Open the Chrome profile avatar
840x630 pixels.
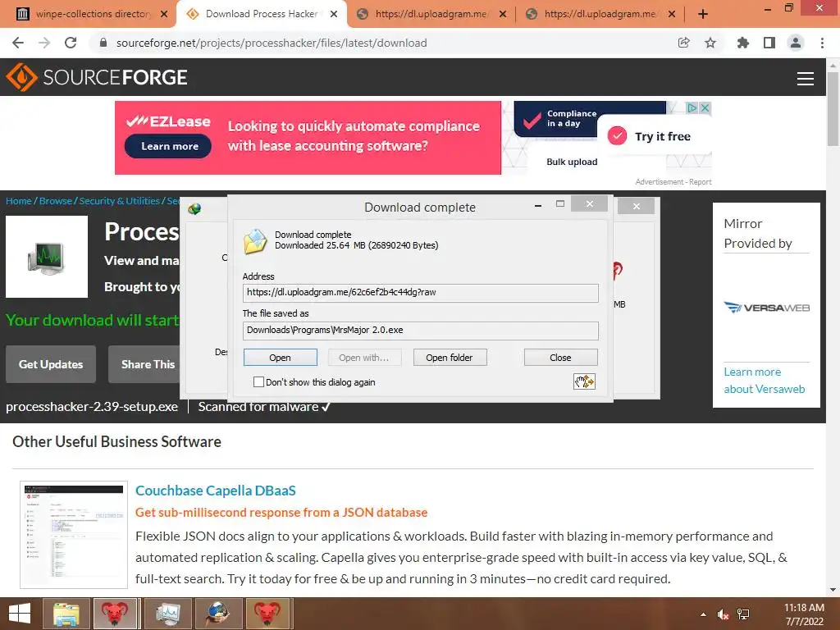[796, 43]
